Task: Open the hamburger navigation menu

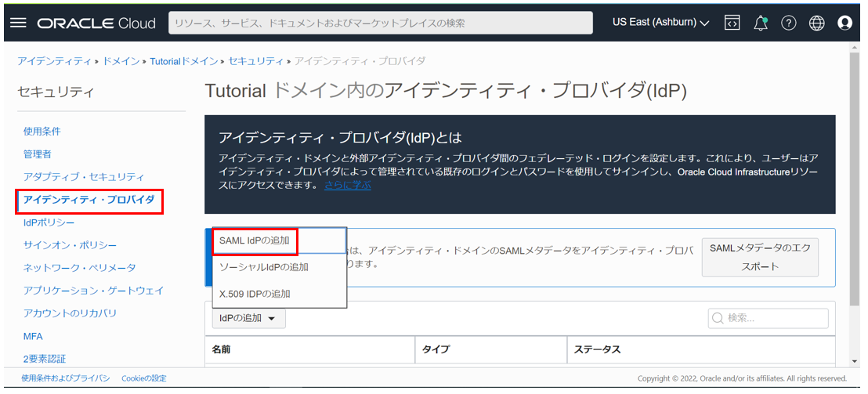Action: pos(18,23)
